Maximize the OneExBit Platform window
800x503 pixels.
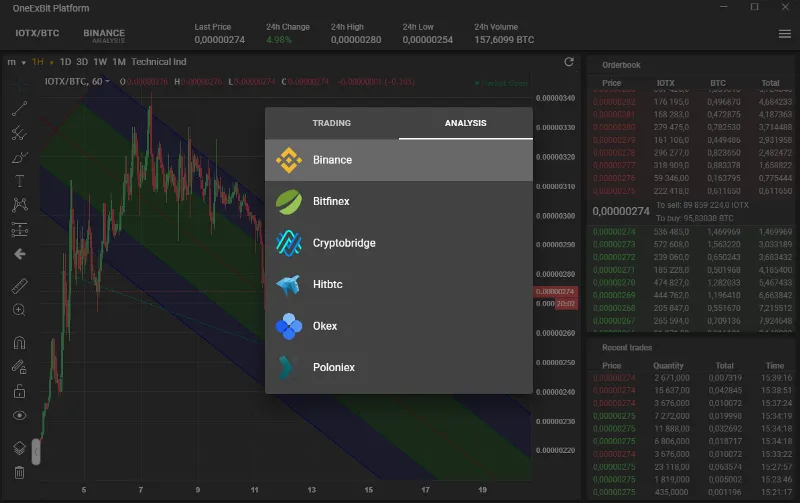[x=755, y=7]
